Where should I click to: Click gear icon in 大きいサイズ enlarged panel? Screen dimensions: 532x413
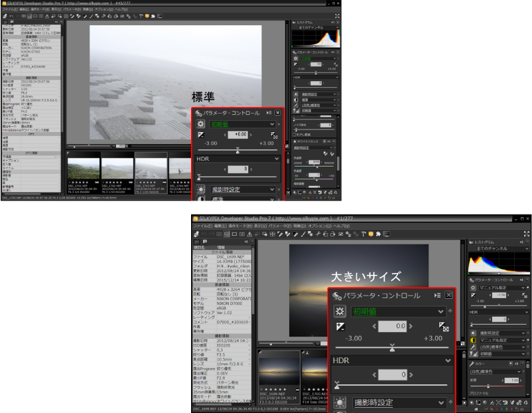340,311
